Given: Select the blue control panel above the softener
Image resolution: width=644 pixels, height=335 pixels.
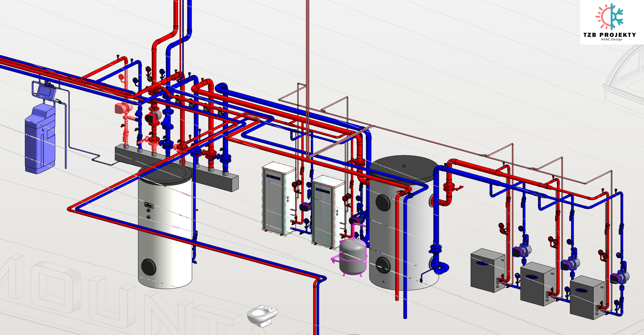Looking at the screenshot, I should click(46, 92).
